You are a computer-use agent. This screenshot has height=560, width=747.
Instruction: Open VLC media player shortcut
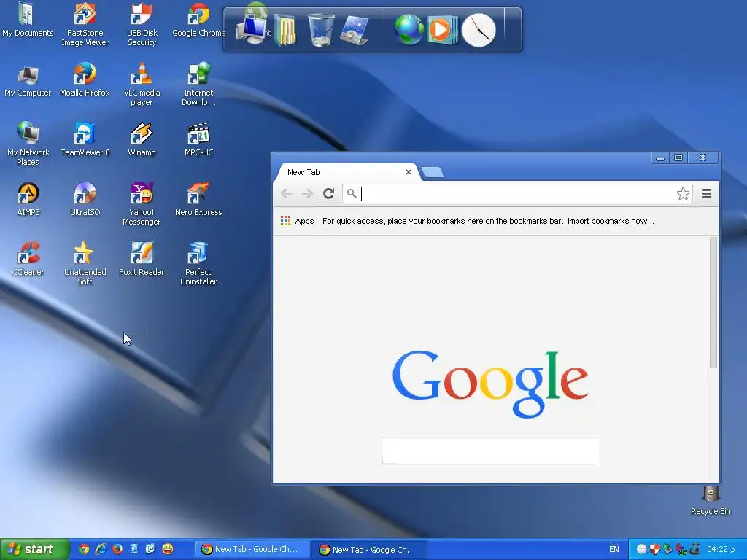pos(142,85)
